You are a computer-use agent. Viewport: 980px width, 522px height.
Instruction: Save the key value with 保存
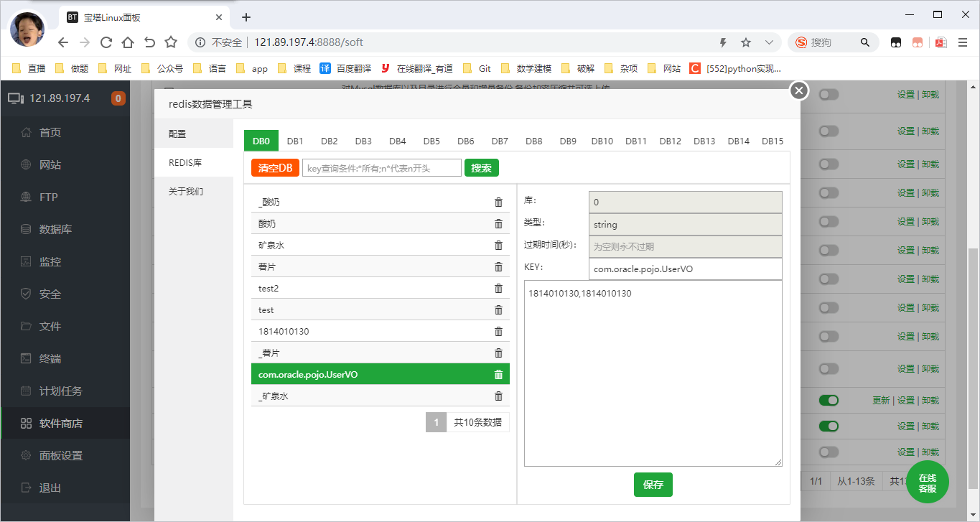click(x=653, y=485)
